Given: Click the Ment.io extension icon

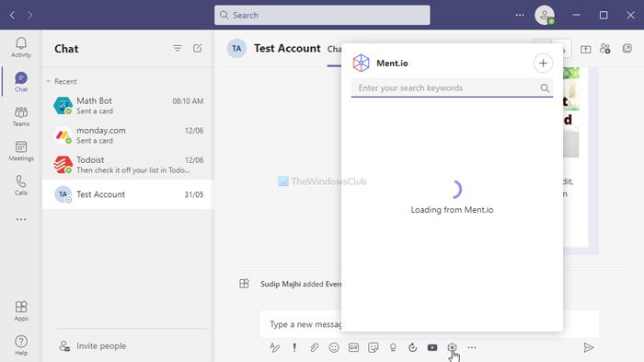Looking at the screenshot, I should pyautogui.click(x=453, y=347).
